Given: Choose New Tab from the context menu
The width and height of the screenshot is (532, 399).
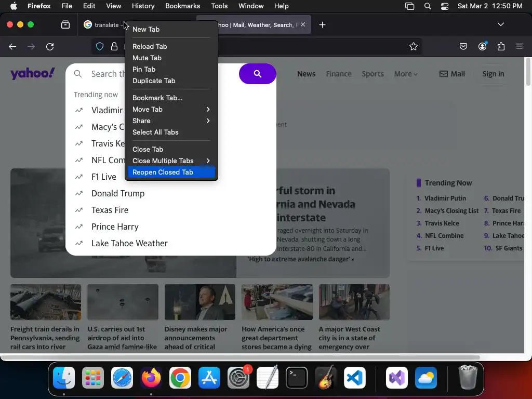Looking at the screenshot, I should pos(171,29).
